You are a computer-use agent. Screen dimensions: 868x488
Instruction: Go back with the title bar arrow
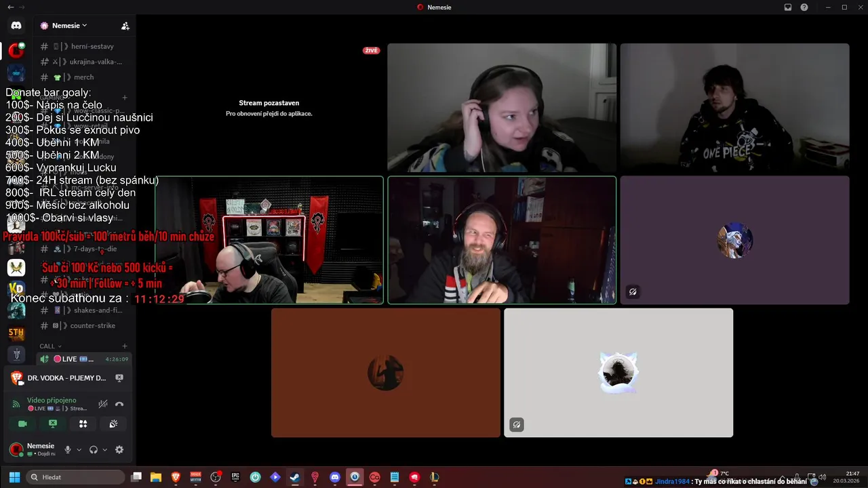(x=10, y=7)
